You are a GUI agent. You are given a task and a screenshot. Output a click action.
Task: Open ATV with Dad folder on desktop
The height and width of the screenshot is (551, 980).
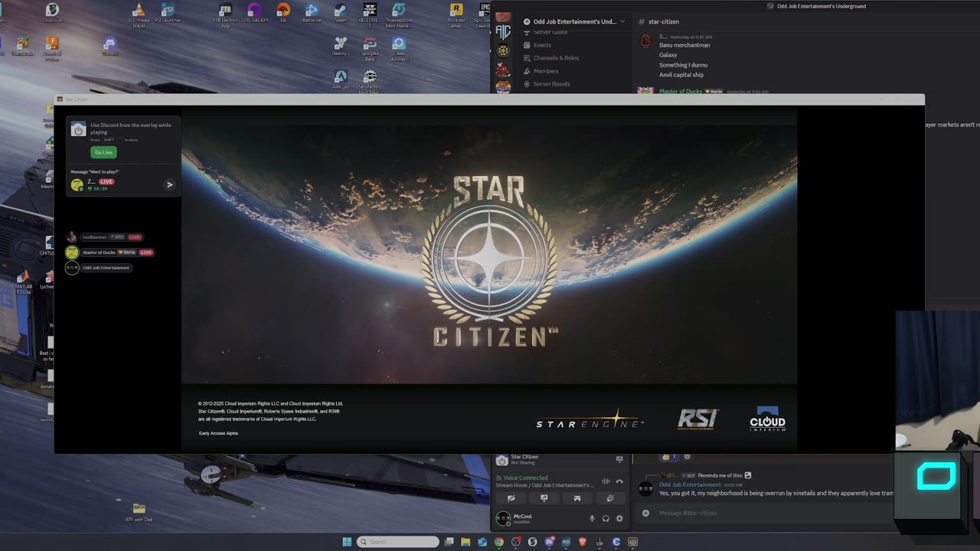[x=139, y=512]
